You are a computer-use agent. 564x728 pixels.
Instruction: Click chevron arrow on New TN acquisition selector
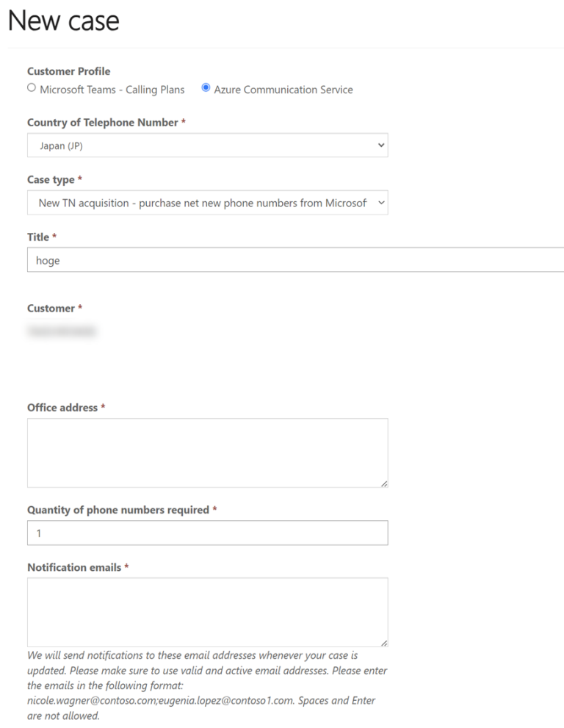click(x=381, y=203)
